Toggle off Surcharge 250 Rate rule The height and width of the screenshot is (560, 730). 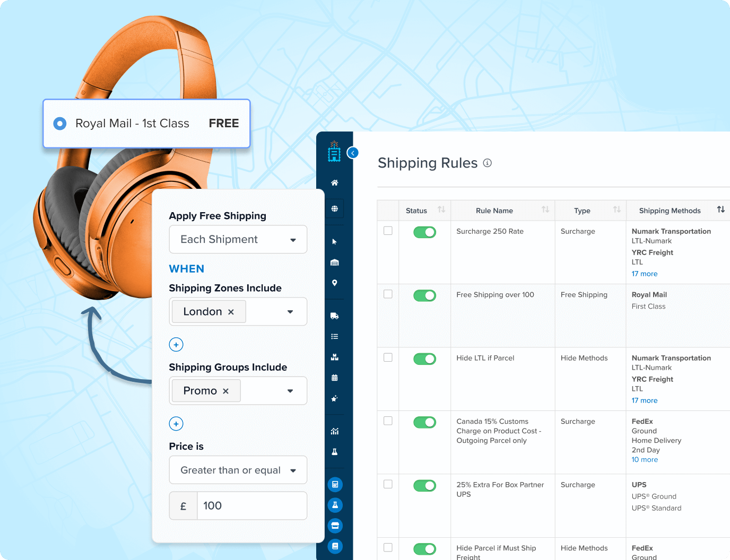pyautogui.click(x=424, y=232)
